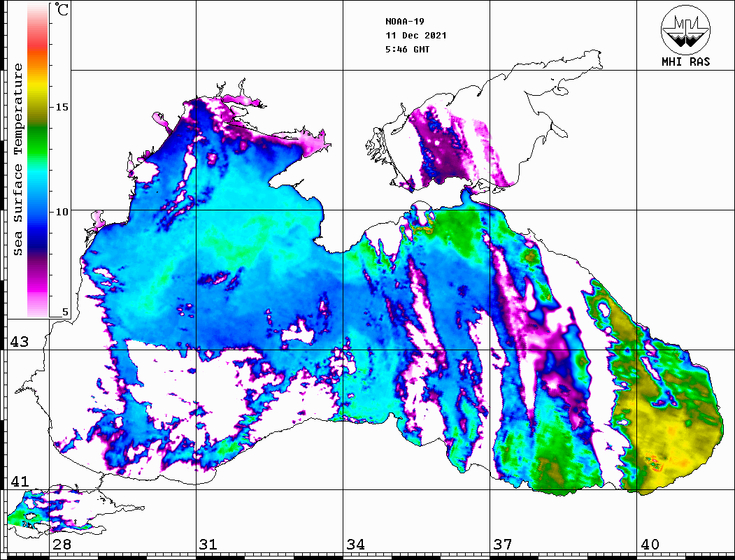Click the longitude label '34'

(x=356, y=545)
